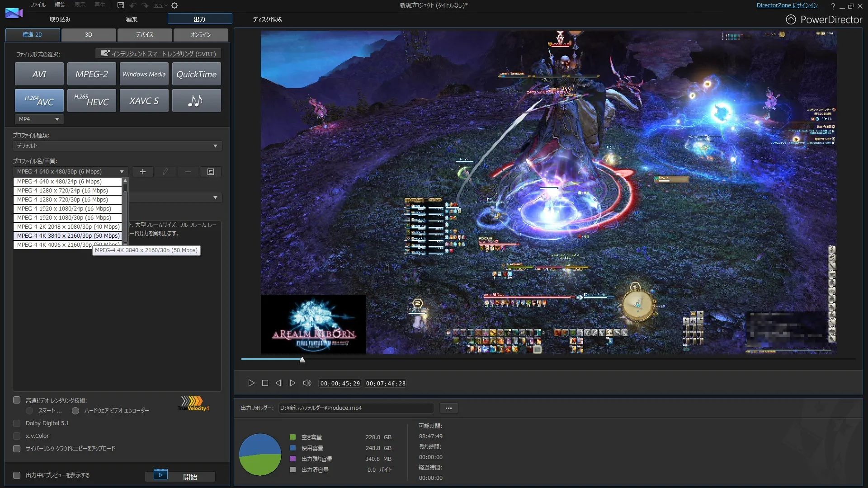The image size is (868, 488).
Task: Click the undo arrow icon
Action: click(133, 5)
